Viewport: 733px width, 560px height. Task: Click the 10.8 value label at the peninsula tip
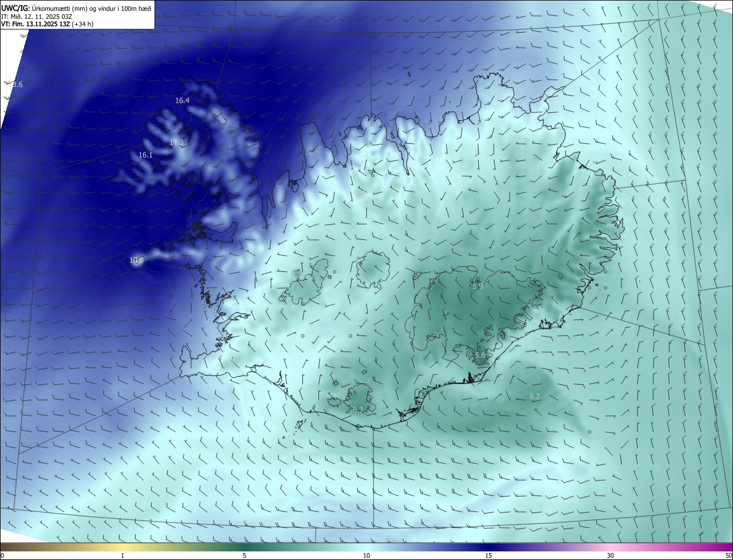click(x=136, y=260)
